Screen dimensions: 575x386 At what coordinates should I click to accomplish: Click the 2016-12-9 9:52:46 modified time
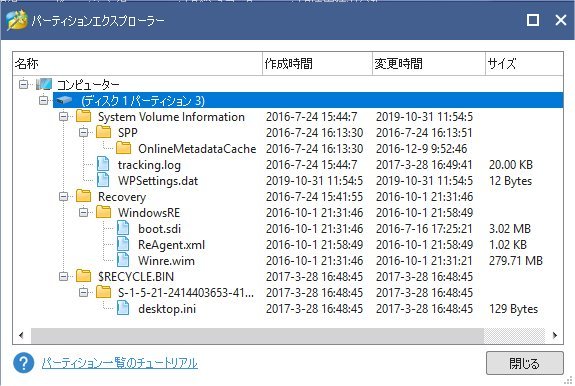coord(421,148)
